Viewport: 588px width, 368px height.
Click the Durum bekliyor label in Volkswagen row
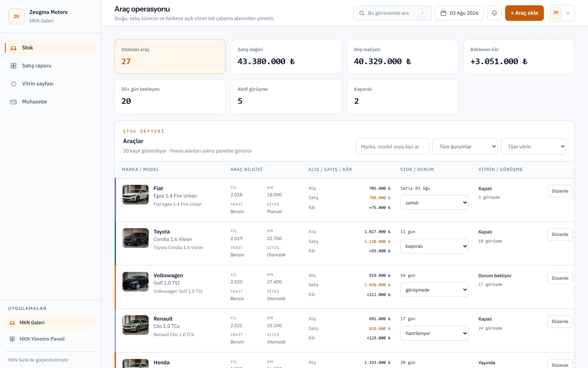pyautogui.click(x=495, y=276)
